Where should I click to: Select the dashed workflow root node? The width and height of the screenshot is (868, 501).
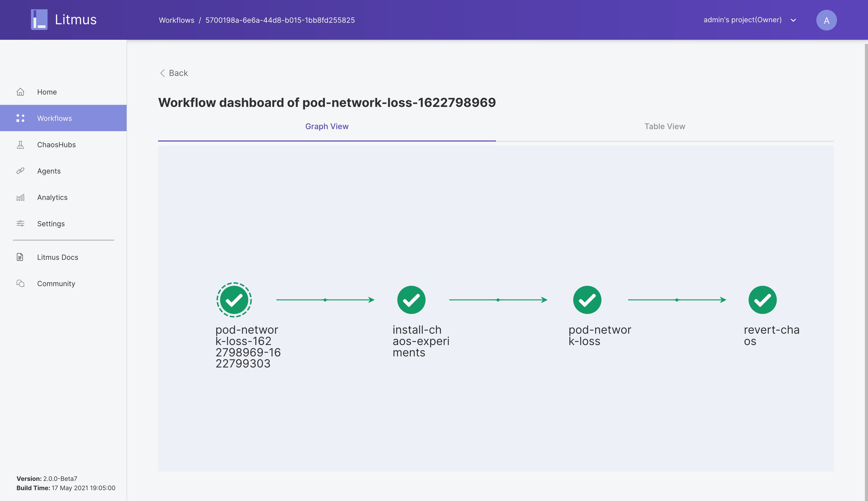234,300
